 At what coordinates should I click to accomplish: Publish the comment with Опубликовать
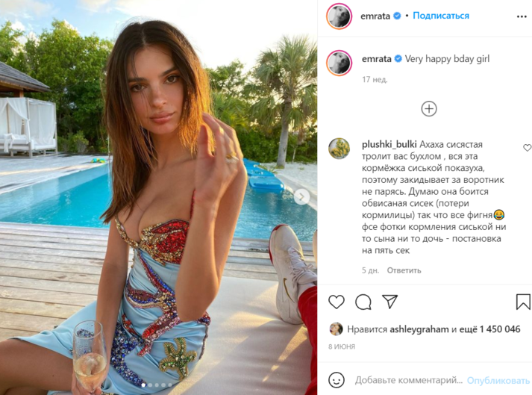498,380
